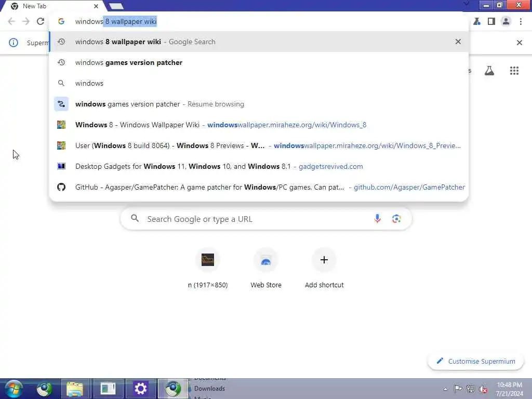532x399 pixels.
Task: Open the Windows 8 build 8064 Previews suggestion
Action: click(259, 145)
